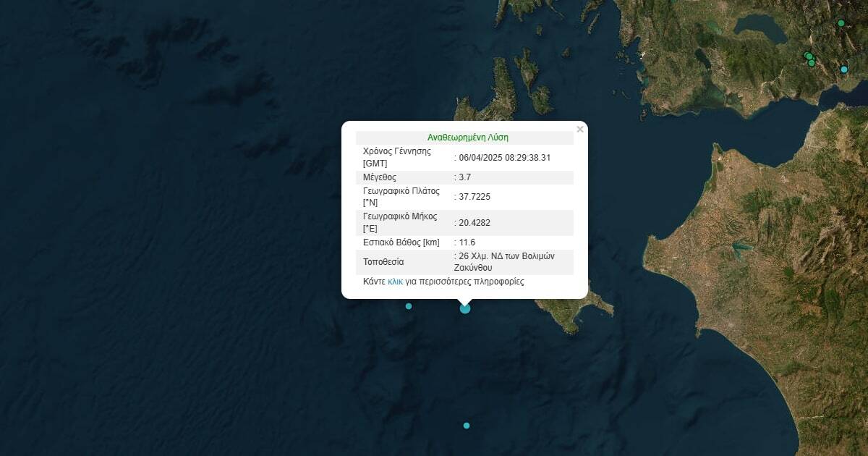Click the date value 06/04/2025 08:29:38.31
Image resolution: width=868 pixels, height=456 pixels.
click(505, 157)
